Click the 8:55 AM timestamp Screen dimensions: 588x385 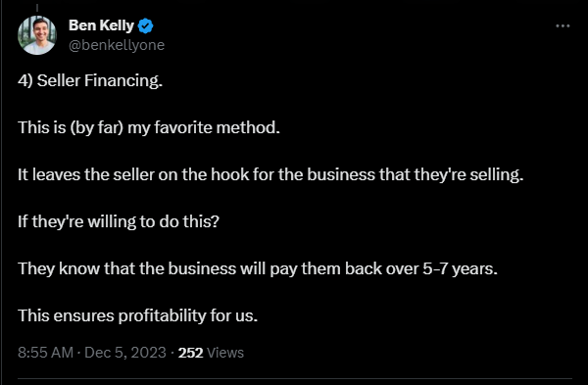(45, 353)
